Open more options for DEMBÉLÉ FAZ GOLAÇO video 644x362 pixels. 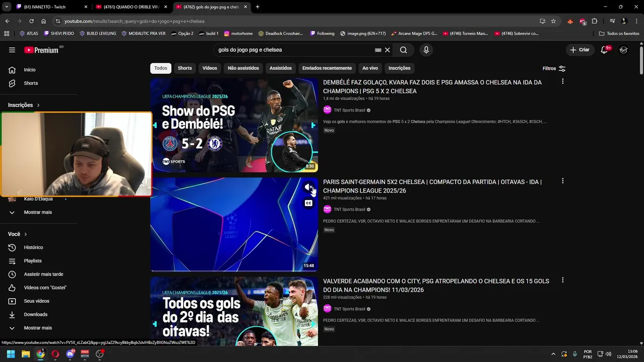[x=562, y=81]
